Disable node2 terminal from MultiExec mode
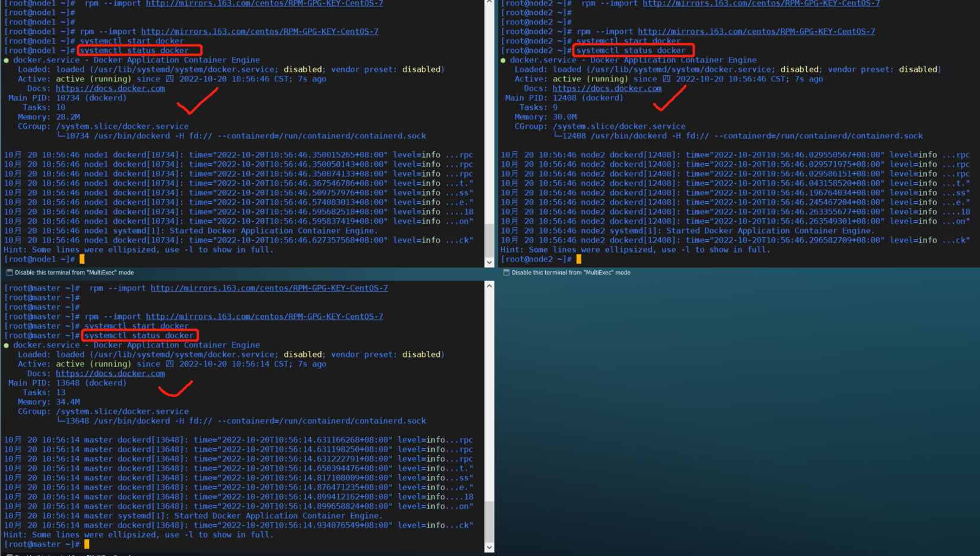 [x=507, y=273]
